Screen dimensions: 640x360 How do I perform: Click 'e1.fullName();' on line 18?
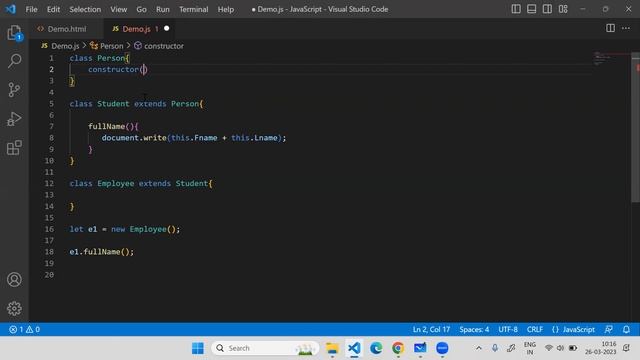coord(102,252)
